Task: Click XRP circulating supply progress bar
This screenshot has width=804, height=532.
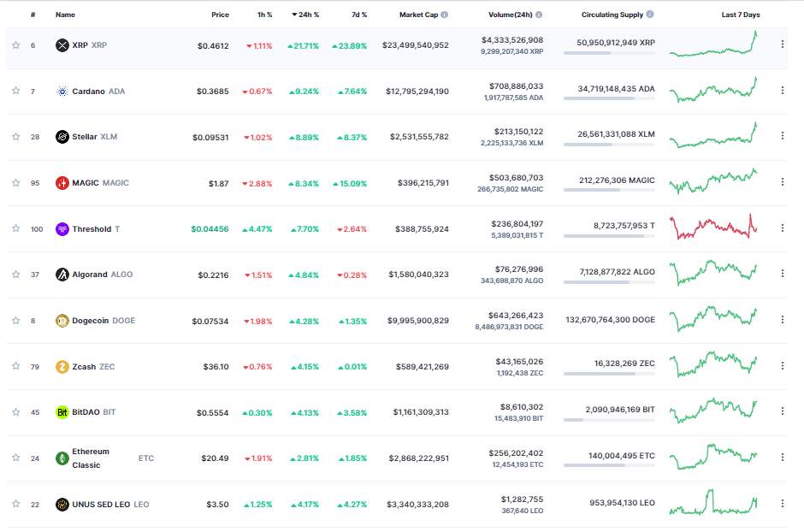Action: pos(609,53)
